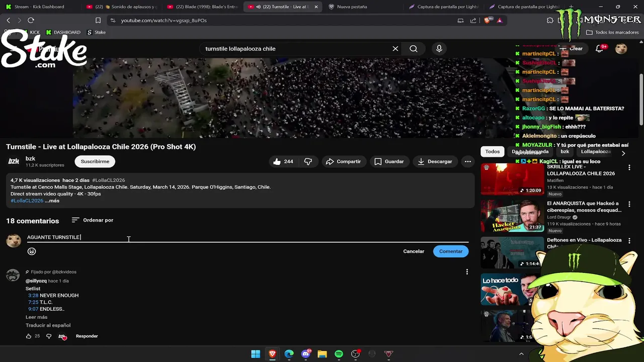Click the YouTube search magnifier button
644x362 pixels.
pos(414,49)
